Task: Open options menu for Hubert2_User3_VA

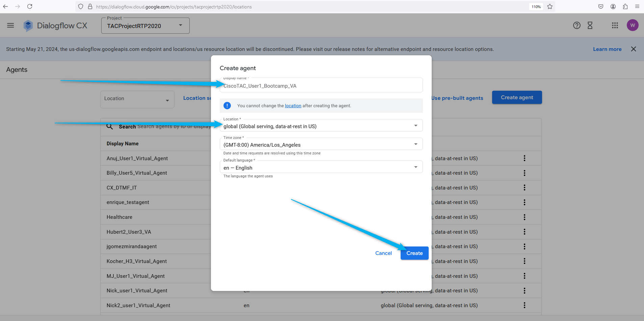Action: point(525,232)
